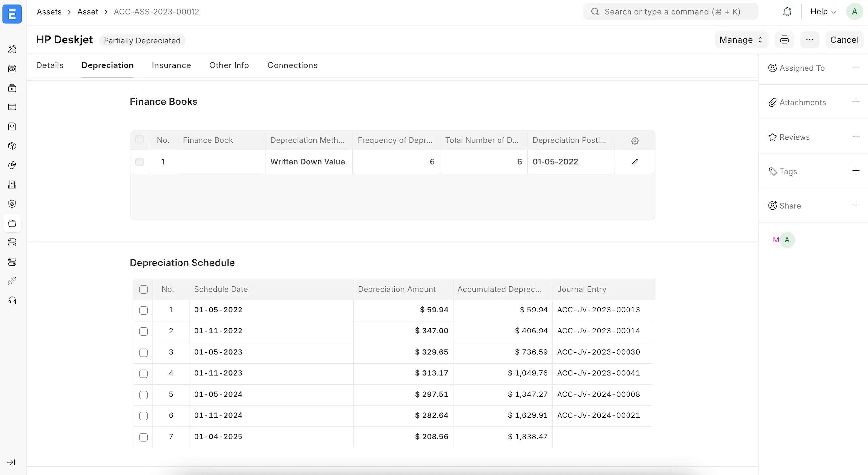Open the pie chart reports icon
The image size is (868, 475).
pos(12,165)
